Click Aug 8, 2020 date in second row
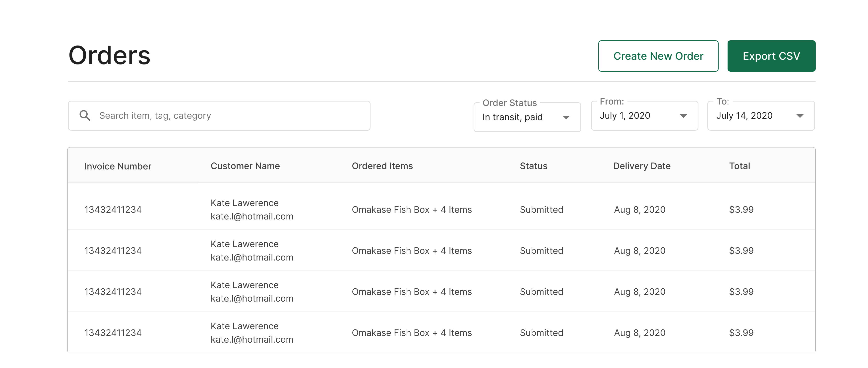This screenshot has width=868, height=368. pos(639,251)
